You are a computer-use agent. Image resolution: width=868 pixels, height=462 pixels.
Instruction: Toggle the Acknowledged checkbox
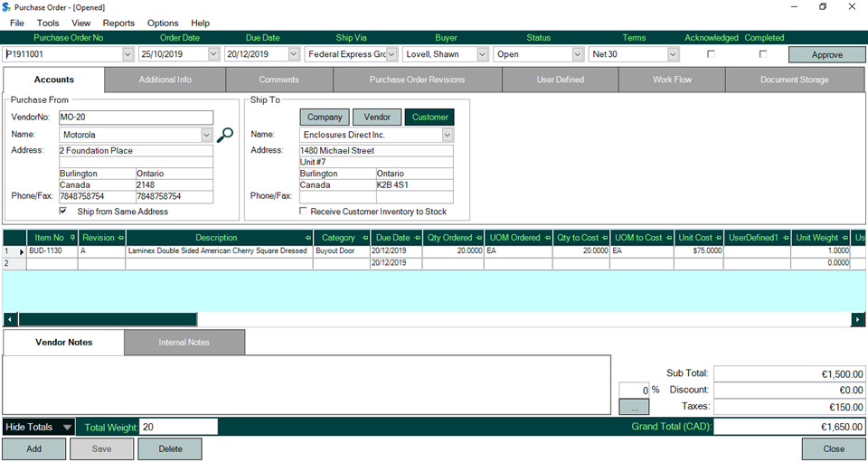[711, 54]
